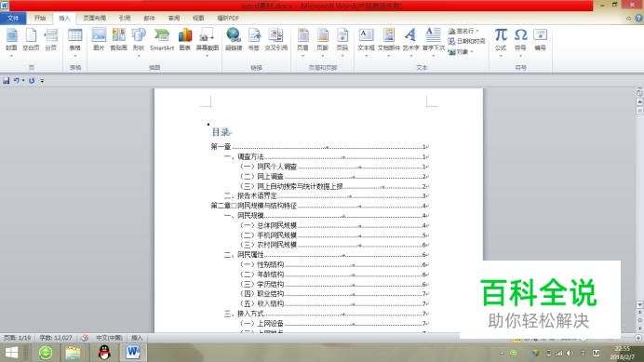
Task: Click page count 1/19 in status bar
Action: tap(18, 338)
